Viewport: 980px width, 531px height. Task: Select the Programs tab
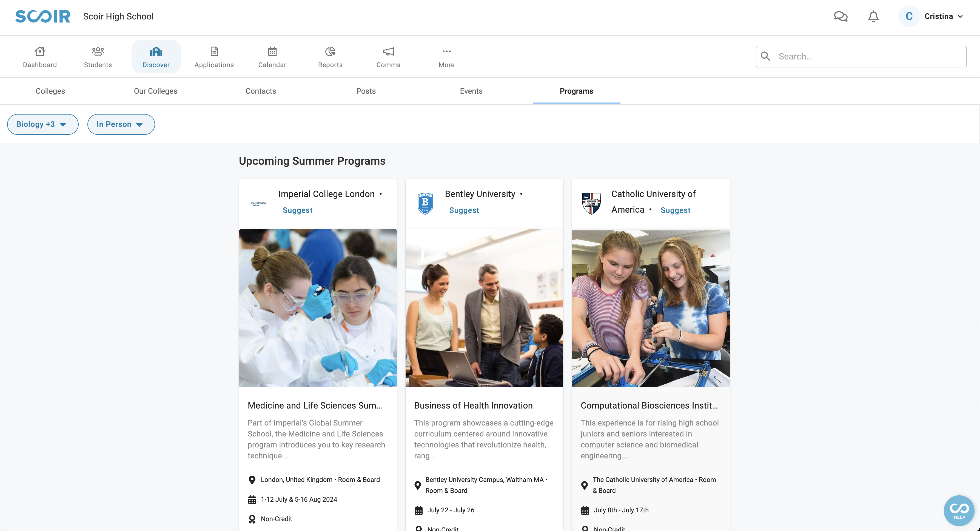(x=576, y=91)
